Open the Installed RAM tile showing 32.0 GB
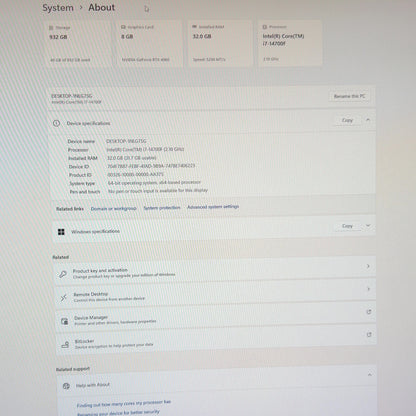Image resolution: width=416 pixels, height=416 pixels. (x=220, y=43)
